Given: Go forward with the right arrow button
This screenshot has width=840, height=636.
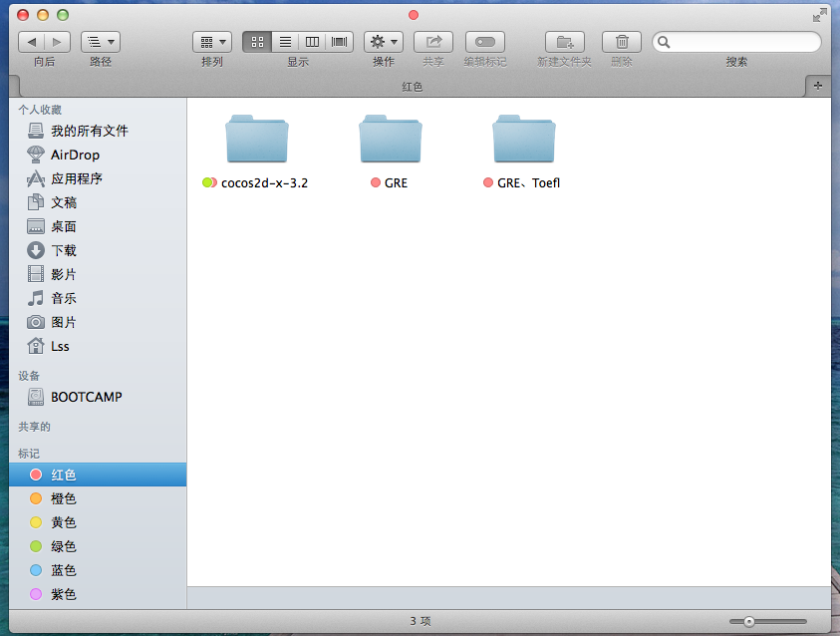Looking at the screenshot, I should click(x=58, y=42).
